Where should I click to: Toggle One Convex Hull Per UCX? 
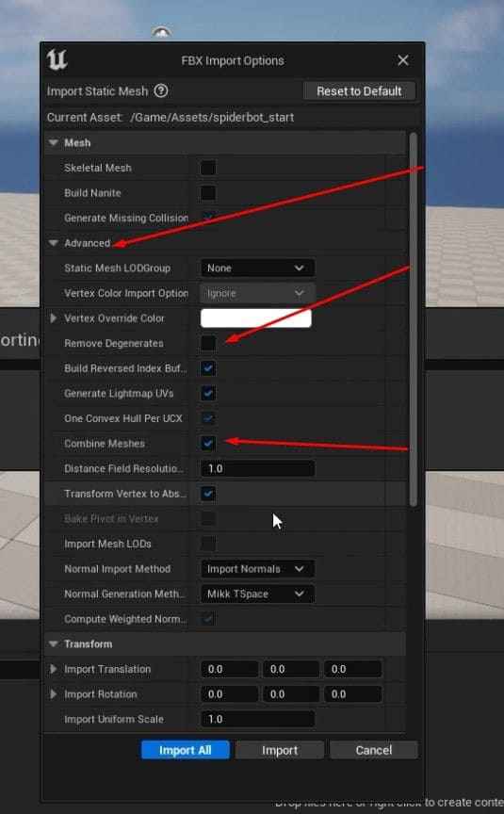[207, 418]
